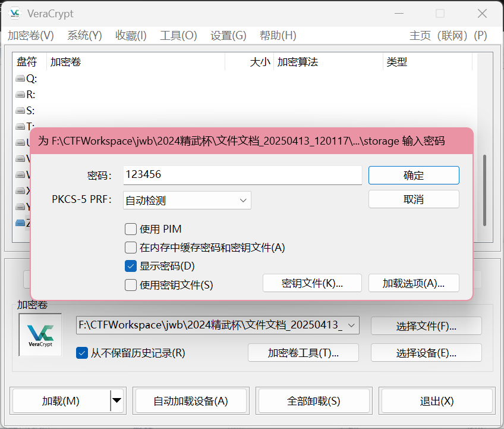Screen dimensions: 504x429
Task: Click the 类型 column header
Action: click(x=428, y=61)
